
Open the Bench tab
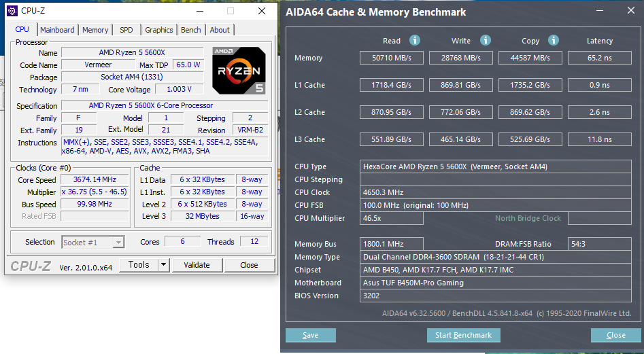[191, 30]
